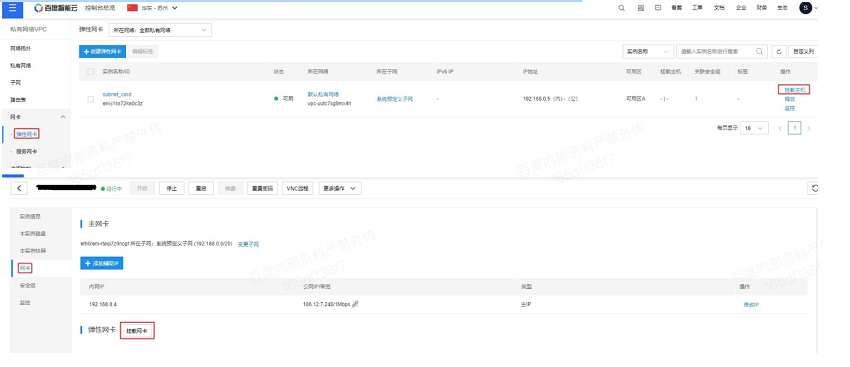
Task: Open the 默认私有网络 link
Action: [x=324, y=94]
